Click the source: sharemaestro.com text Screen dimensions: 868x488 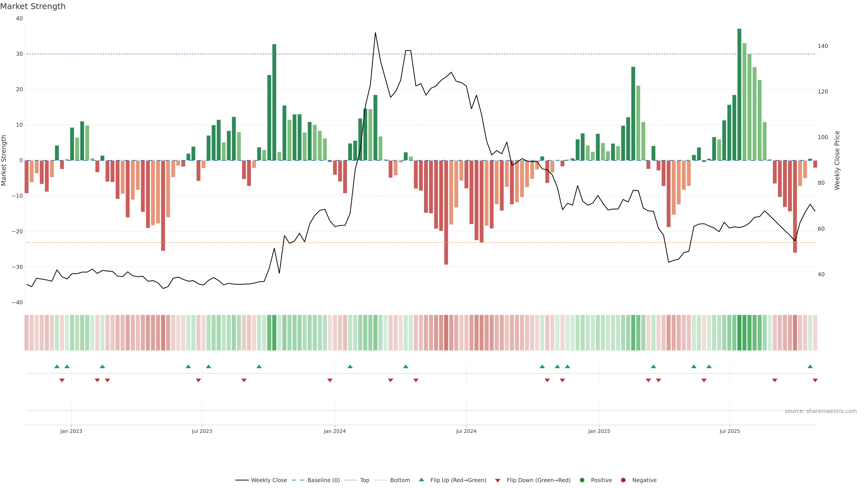pyautogui.click(x=821, y=411)
